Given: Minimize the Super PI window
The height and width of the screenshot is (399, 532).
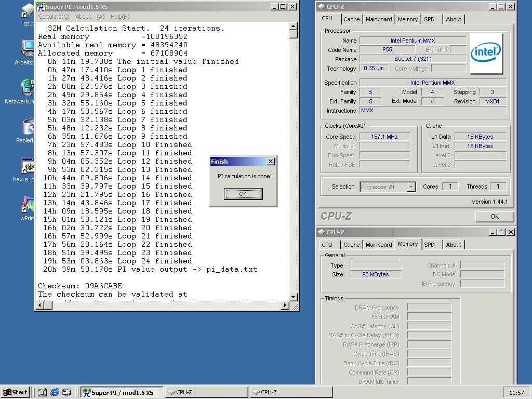Looking at the screenshot, I should [x=275, y=7].
